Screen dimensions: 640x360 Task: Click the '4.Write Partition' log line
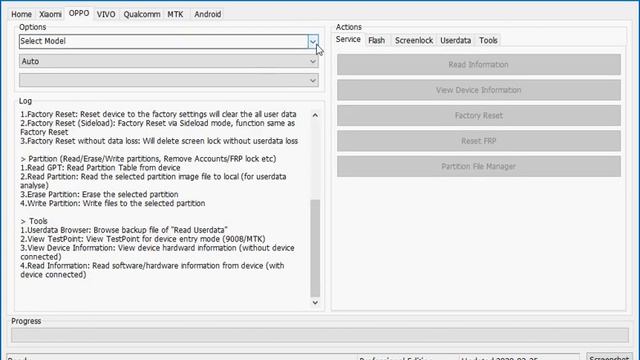click(113, 203)
